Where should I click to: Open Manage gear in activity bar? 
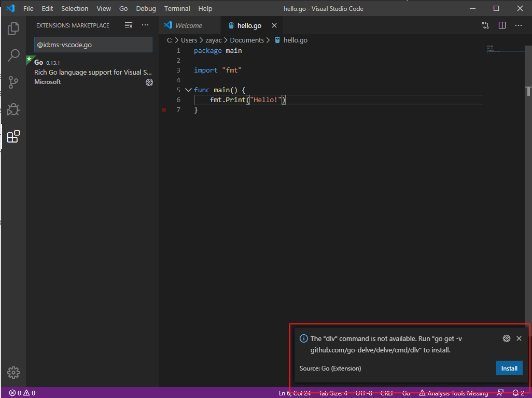pos(13,373)
